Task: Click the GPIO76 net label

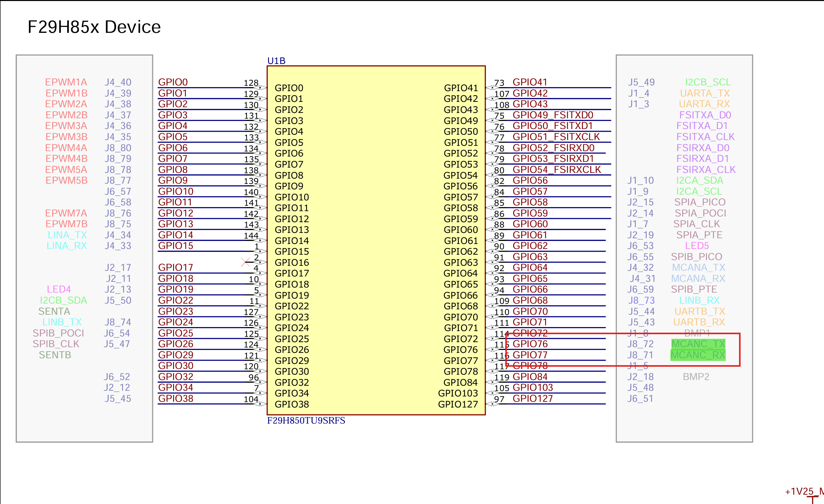Action: coord(530,344)
